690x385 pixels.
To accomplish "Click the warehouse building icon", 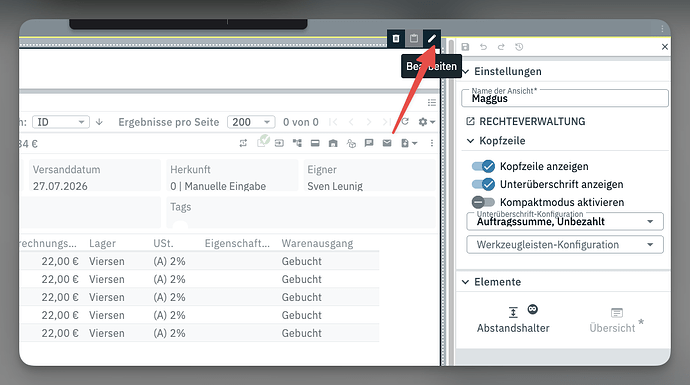I will [x=333, y=143].
